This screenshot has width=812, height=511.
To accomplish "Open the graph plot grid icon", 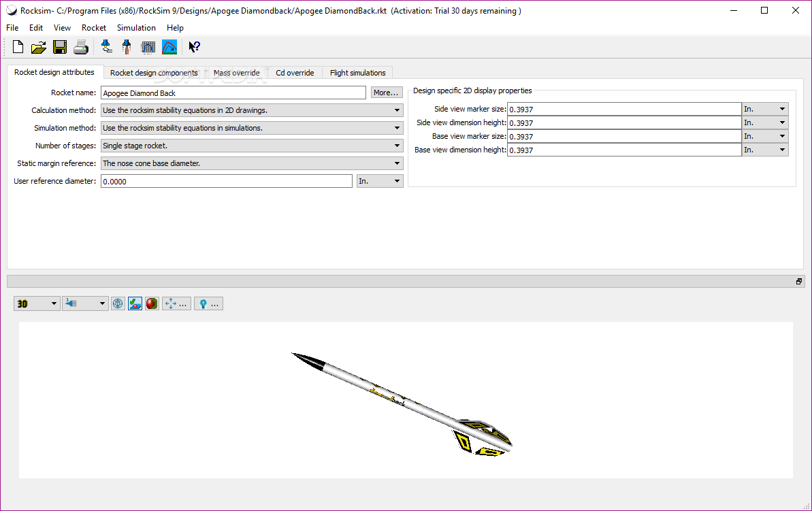I will (x=148, y=47).
